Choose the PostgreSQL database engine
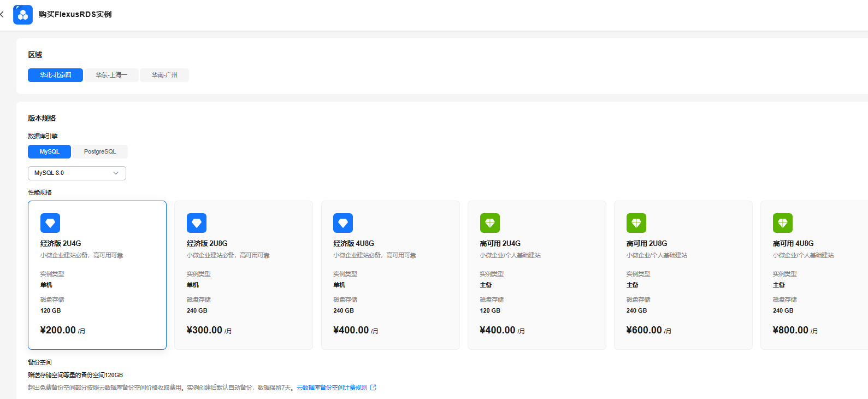868x399 pixels. coord(100,151)
